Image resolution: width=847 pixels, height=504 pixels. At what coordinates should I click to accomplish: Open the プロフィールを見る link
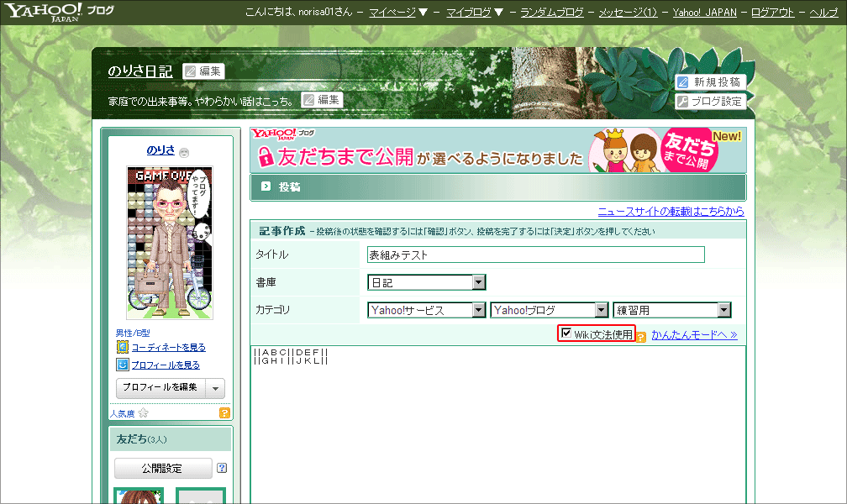click(166, 365)
